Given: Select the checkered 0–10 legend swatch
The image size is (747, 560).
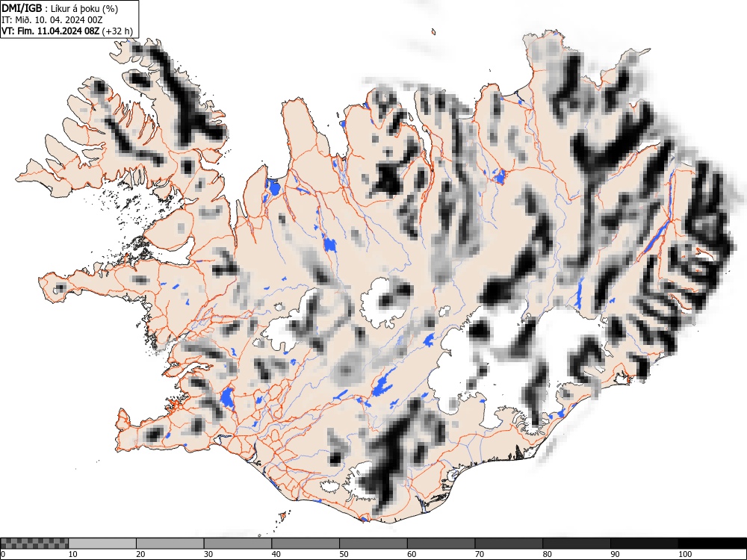Looking at the screenshot, I should pyautogui.click(x=35, y=544).
